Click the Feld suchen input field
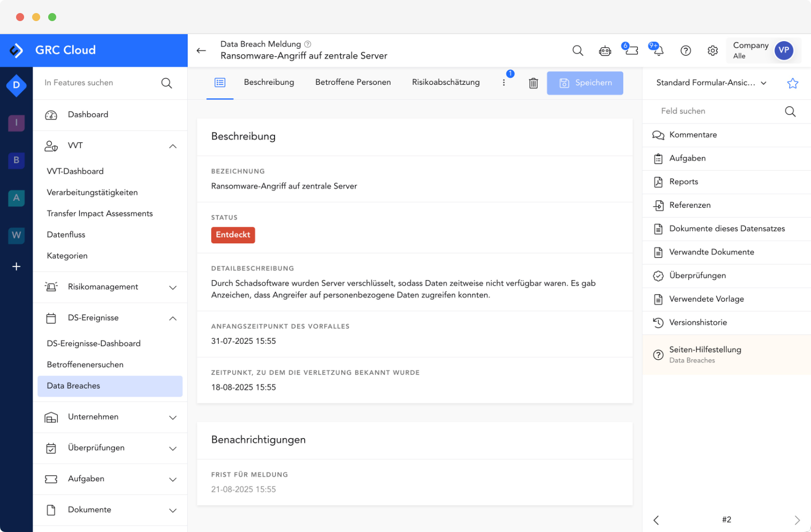 click(x=713, y=111)
